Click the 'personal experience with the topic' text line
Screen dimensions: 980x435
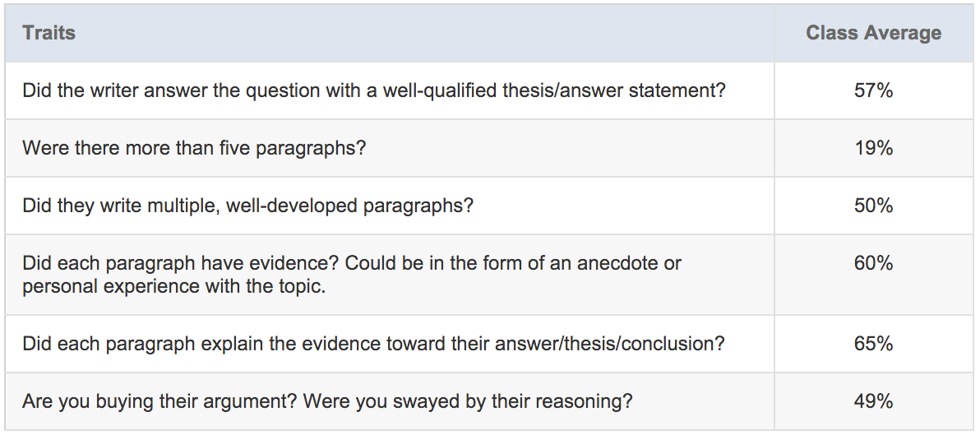174,287
